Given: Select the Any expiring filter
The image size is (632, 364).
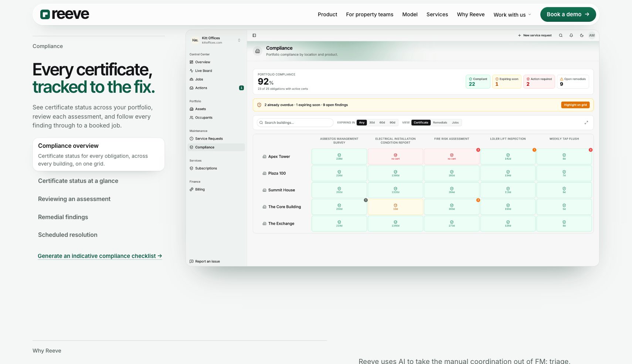Looking at the screenshot, I should [362, 123].
